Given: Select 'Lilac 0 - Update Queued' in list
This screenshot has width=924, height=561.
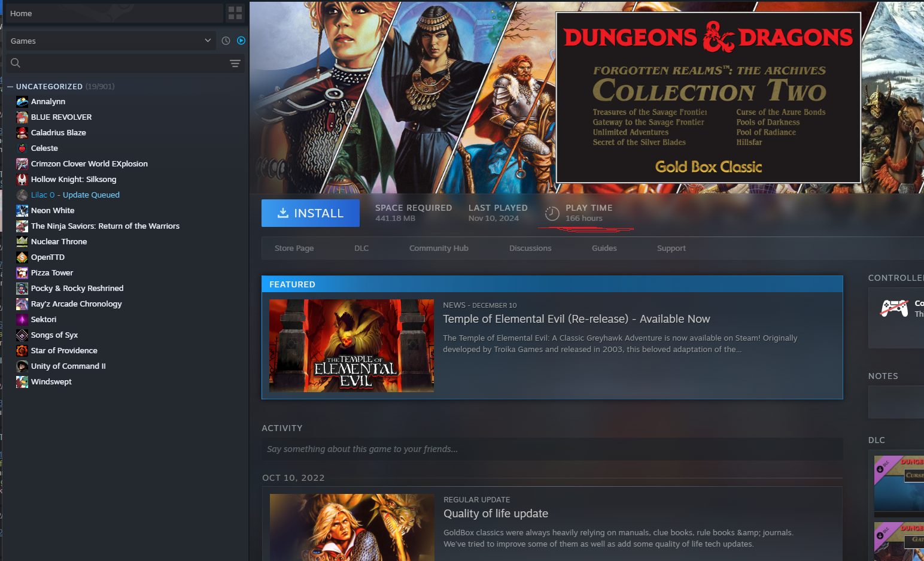Looking at the screenshot, I should 75,195.
